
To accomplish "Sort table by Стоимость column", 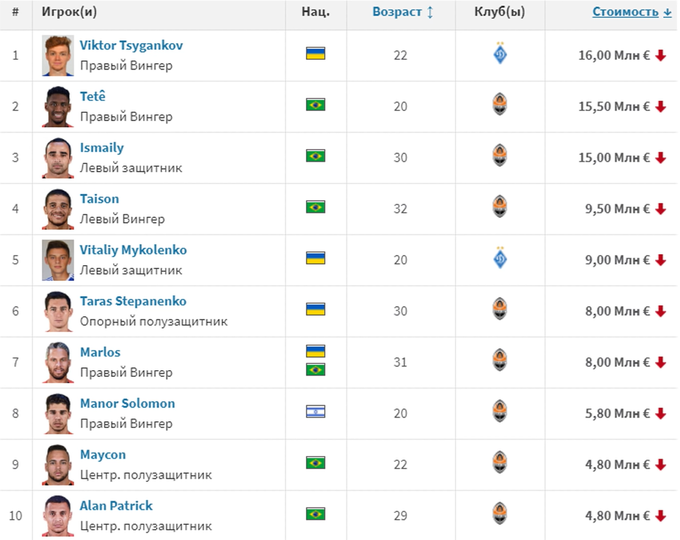I will [631, 13].
